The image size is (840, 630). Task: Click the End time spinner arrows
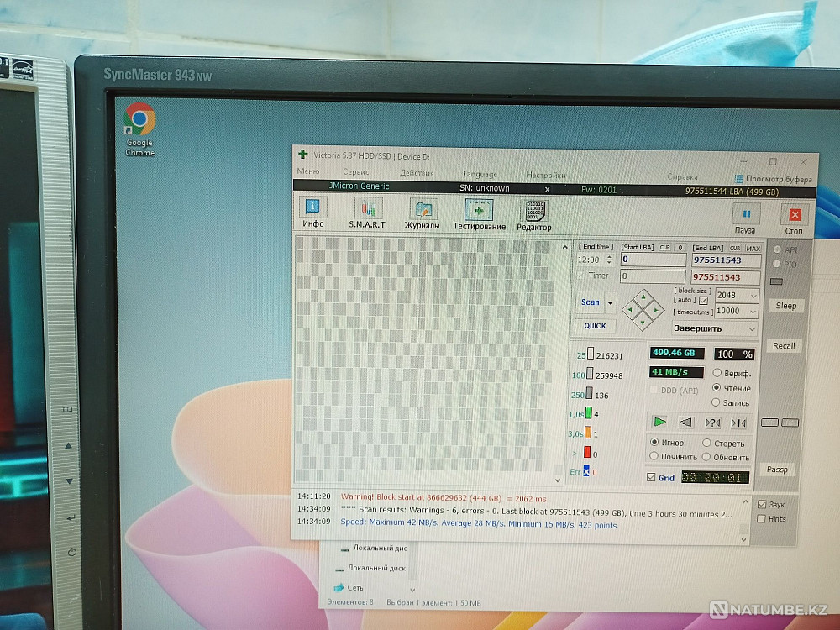pyautogui.click(x=609, y=260)
